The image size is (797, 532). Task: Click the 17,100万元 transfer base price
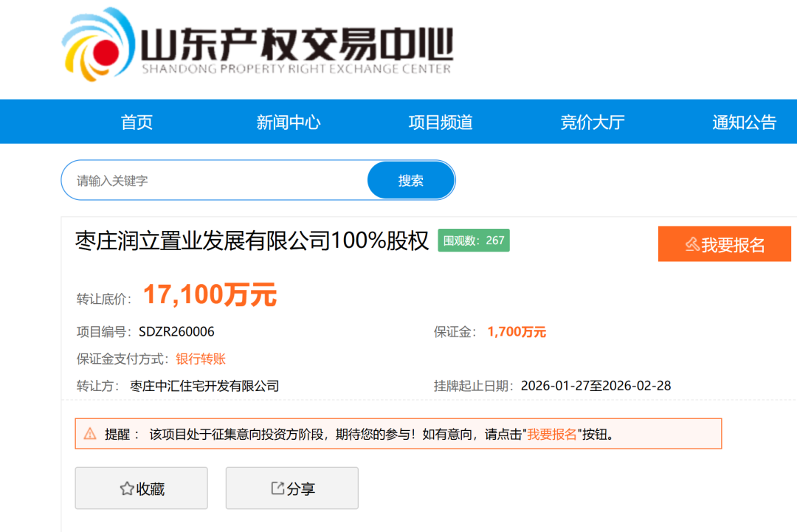click(210, 295)
